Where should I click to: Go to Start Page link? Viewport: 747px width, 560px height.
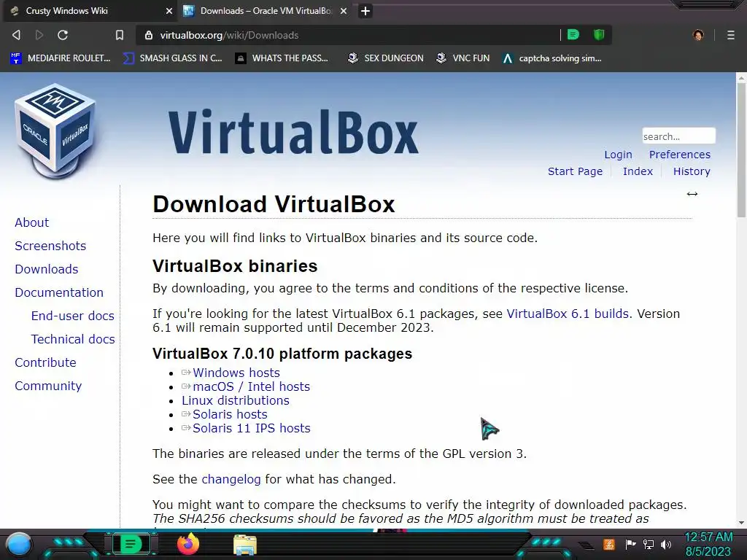pyautogui.click(x=575, y=171)
